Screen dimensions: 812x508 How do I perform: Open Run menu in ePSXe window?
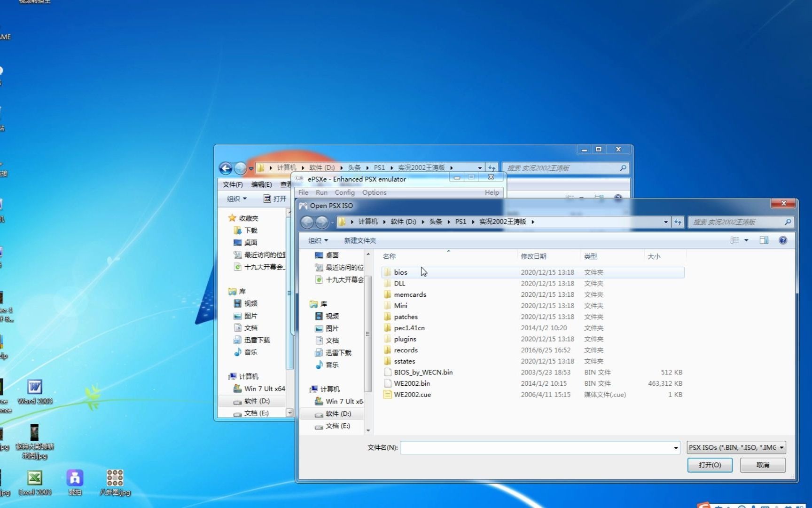322,192
